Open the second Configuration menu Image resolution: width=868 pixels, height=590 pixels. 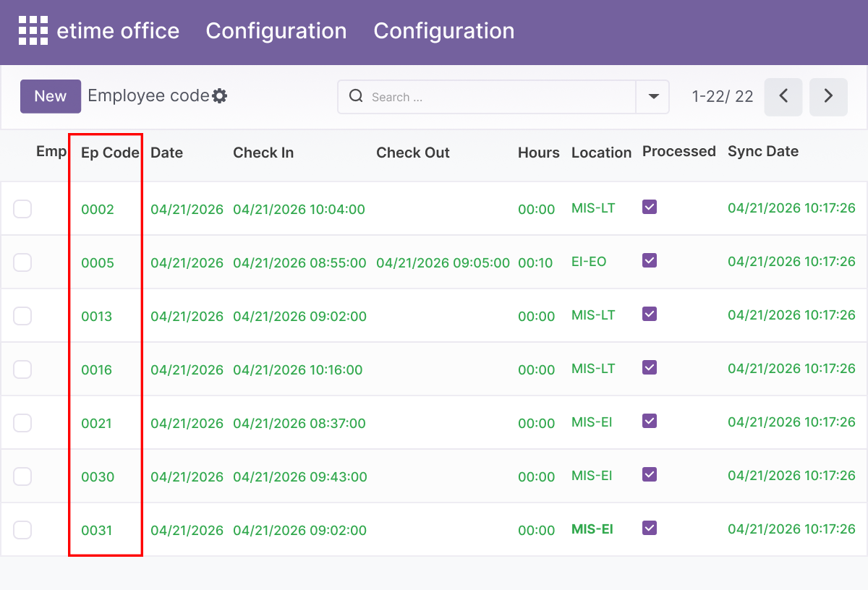click(444, 31)
